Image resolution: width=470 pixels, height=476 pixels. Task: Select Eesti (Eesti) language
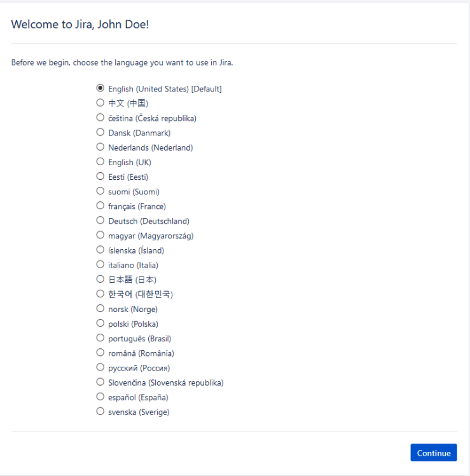[100, 176]
